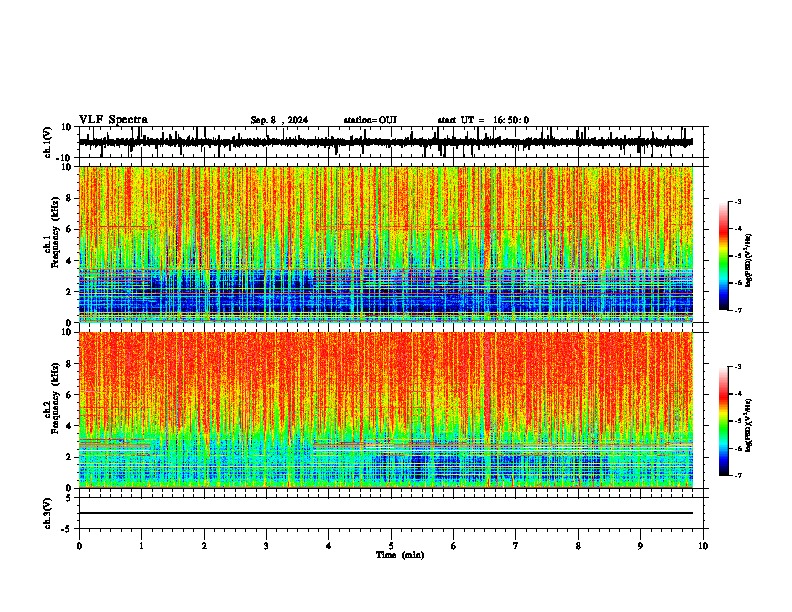Click the "5" tick on the time axis
This screenshot has height=612, width=792.
[391, 546]
